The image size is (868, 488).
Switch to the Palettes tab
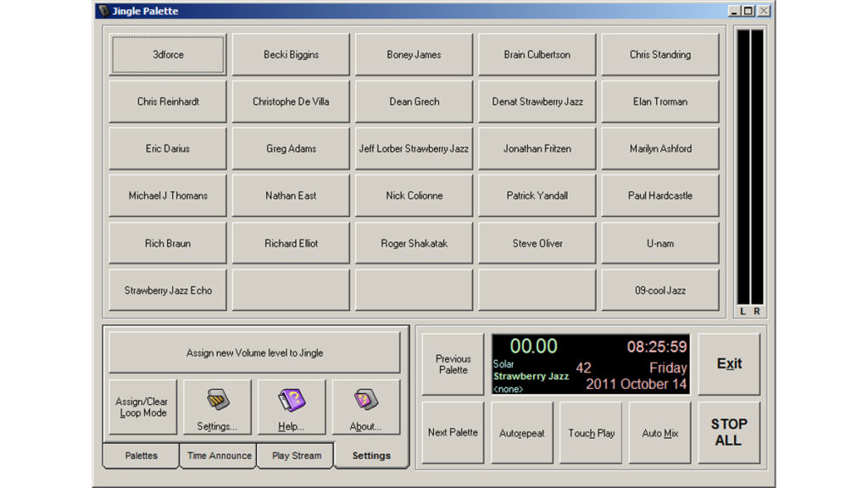(142, 455)
